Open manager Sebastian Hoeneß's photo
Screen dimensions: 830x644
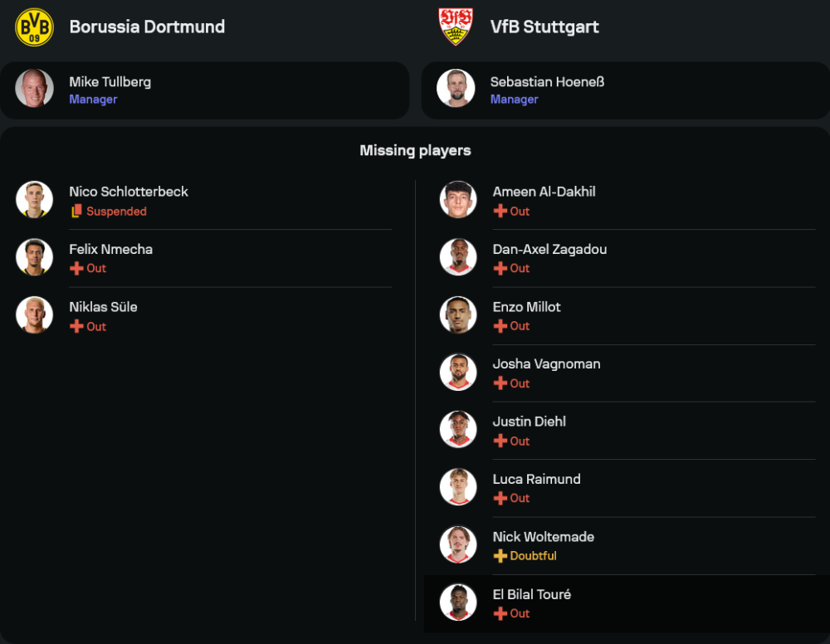[456, 89]
